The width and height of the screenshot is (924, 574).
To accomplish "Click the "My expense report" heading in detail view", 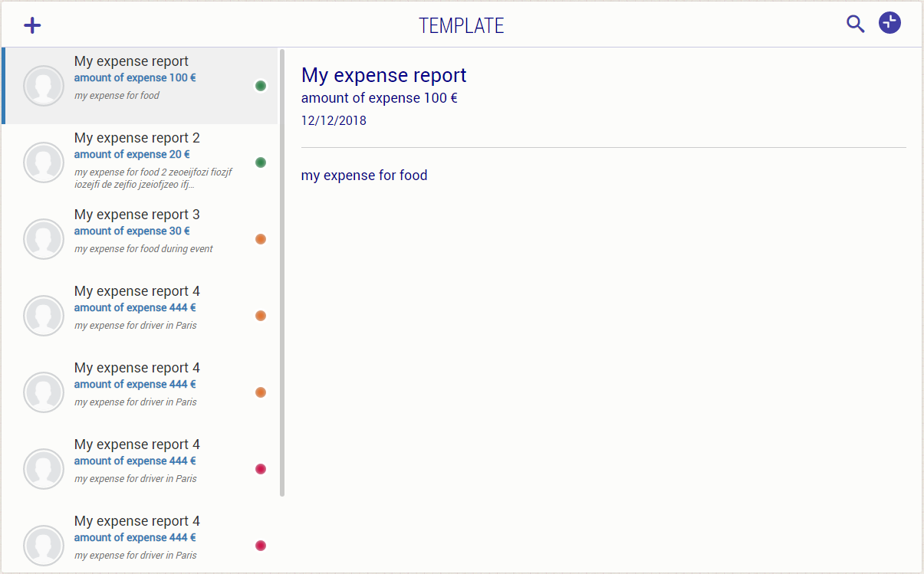I will pos(383,74).
